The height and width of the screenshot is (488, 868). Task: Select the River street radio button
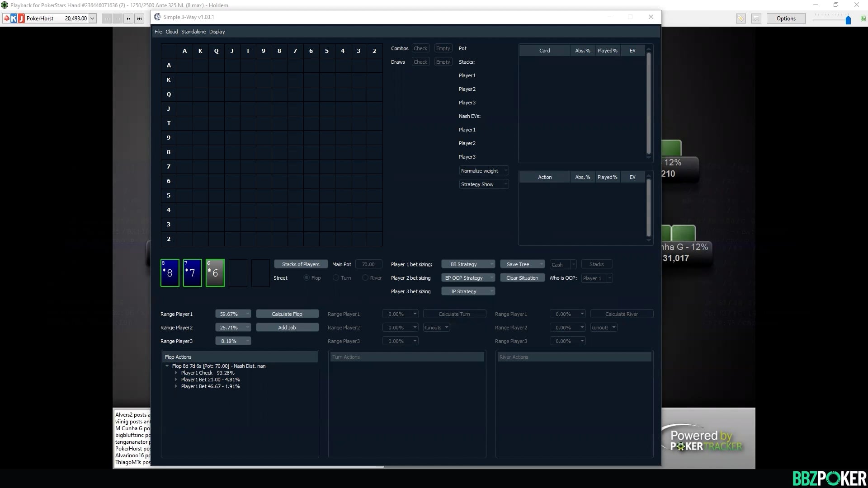coord(366,277)
